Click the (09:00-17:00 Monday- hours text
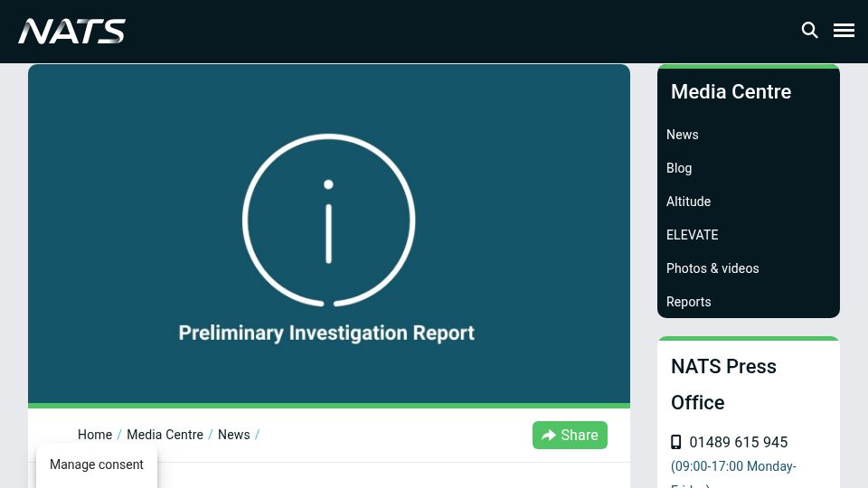 733,466
